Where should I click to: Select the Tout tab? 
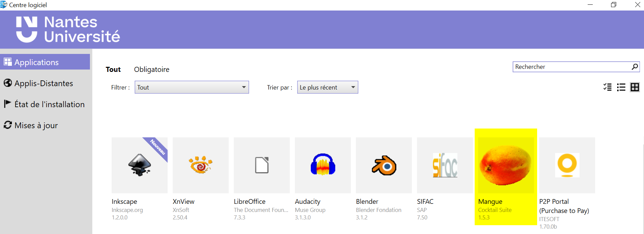click(113, 70)
